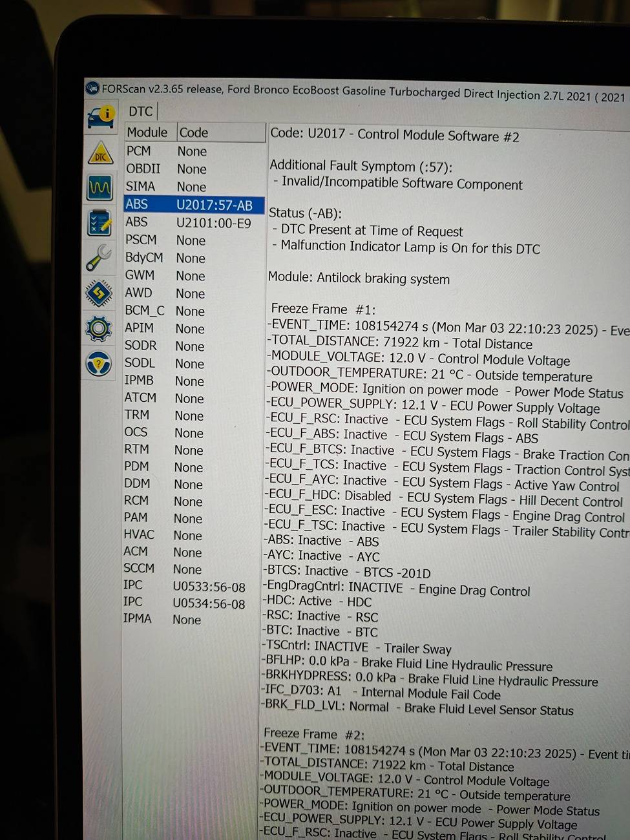Image resolution: width=630 pixels, height=840 pixels.
Task: Open the Settings gear section
Action: pos(98,329)
